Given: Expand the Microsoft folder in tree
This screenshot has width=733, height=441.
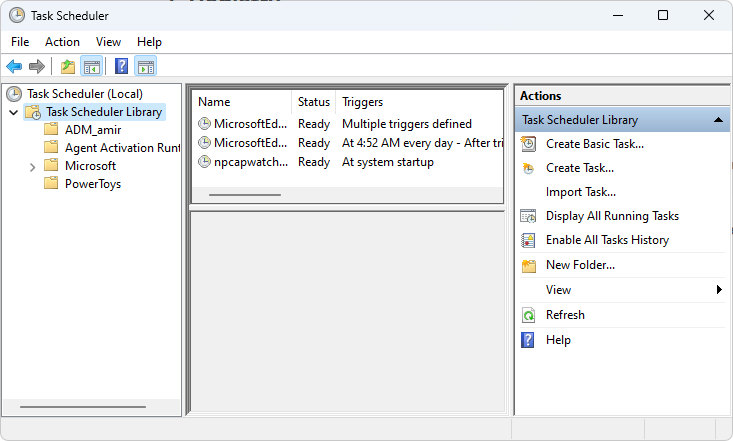Looking at the screenshot, I should pos(32,166).
